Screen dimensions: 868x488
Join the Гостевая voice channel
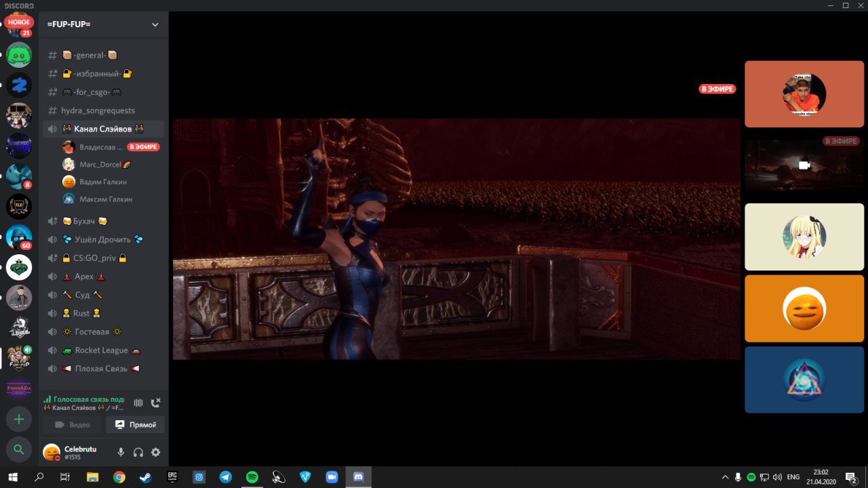pos(103,331)
